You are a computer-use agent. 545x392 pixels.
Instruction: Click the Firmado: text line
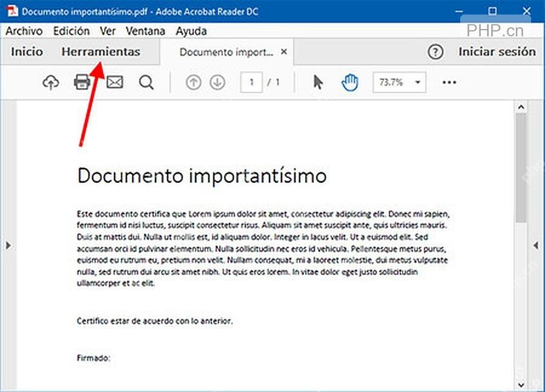pos(93,358)
